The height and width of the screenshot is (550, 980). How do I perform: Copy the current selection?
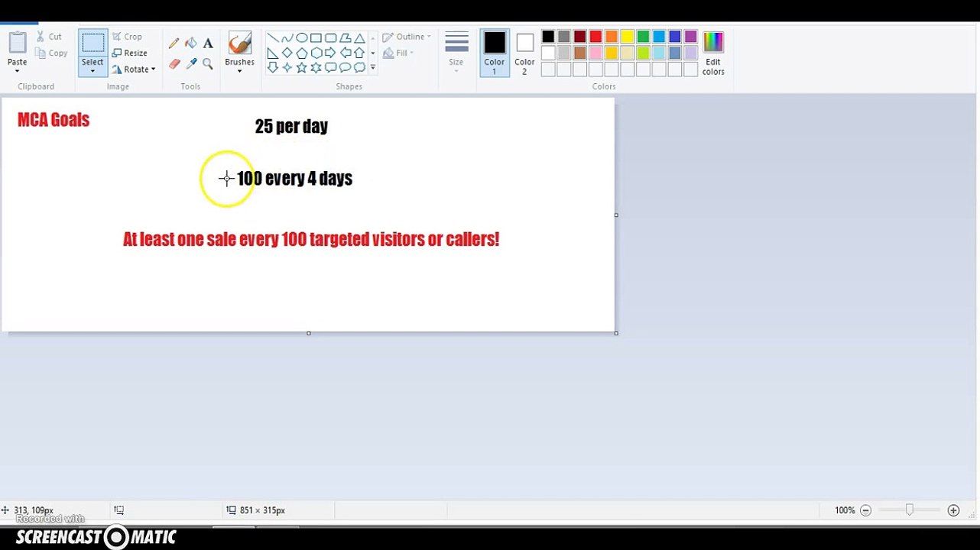(x=51, y=53)
